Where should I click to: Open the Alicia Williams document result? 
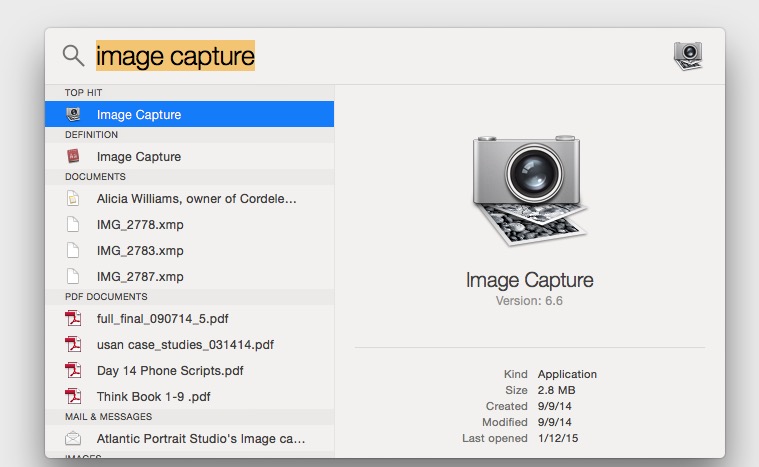(x=189, y=198)
